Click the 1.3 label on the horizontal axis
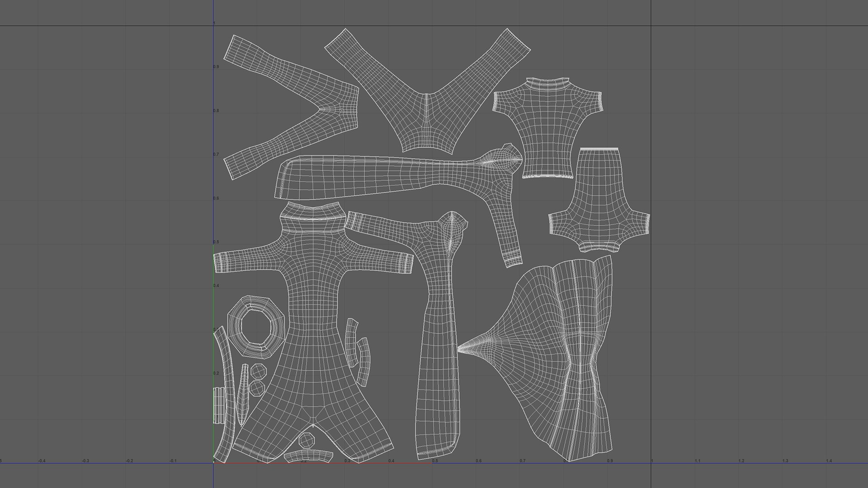868x488 pixels. coord(785,461)
